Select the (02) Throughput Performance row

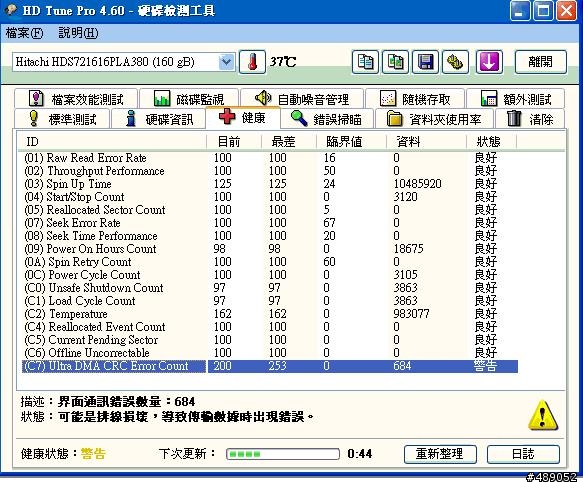[x=270, y=171]
